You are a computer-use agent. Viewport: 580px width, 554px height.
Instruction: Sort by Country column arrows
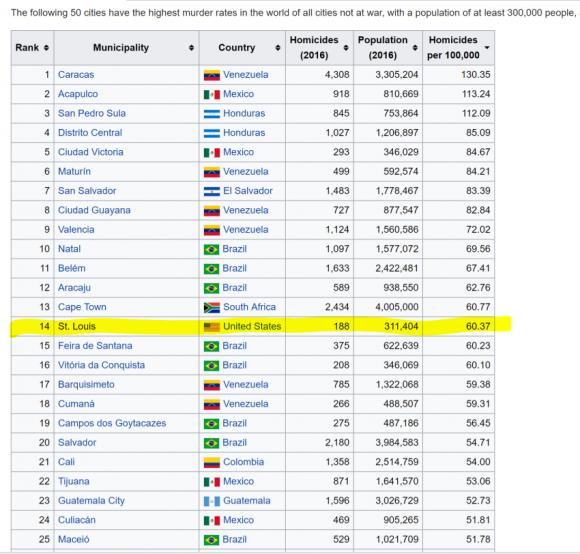click(x=278, y=48)
